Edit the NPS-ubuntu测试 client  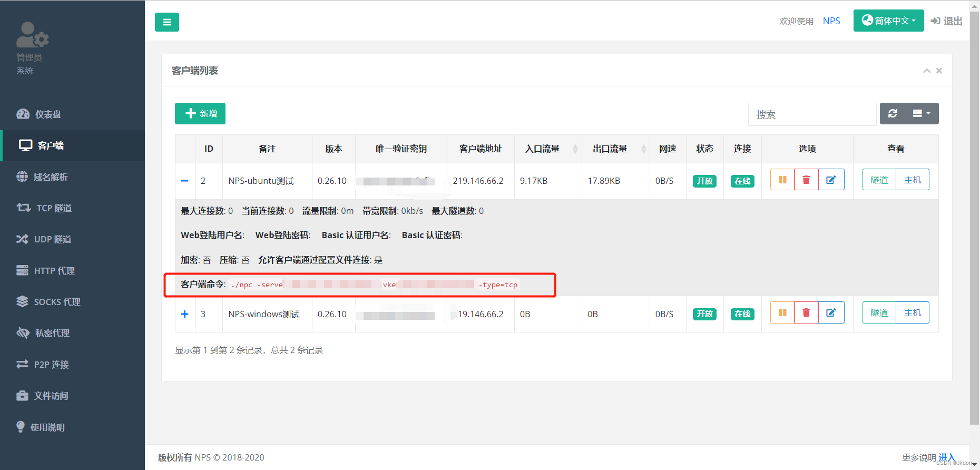[x=831, y=180]
